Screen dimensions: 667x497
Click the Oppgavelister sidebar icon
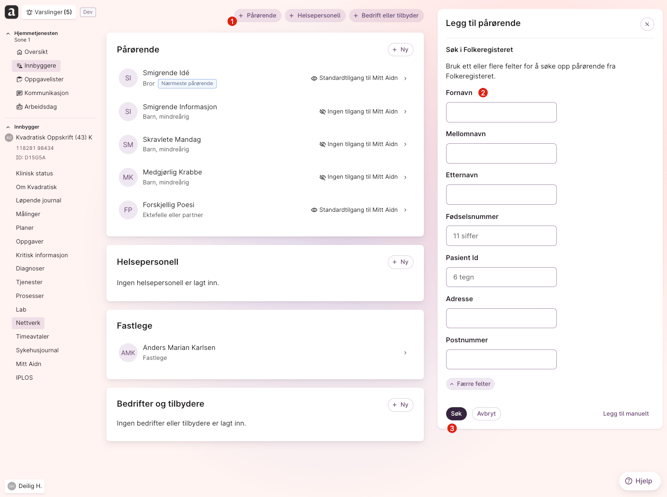coord(19,79)
